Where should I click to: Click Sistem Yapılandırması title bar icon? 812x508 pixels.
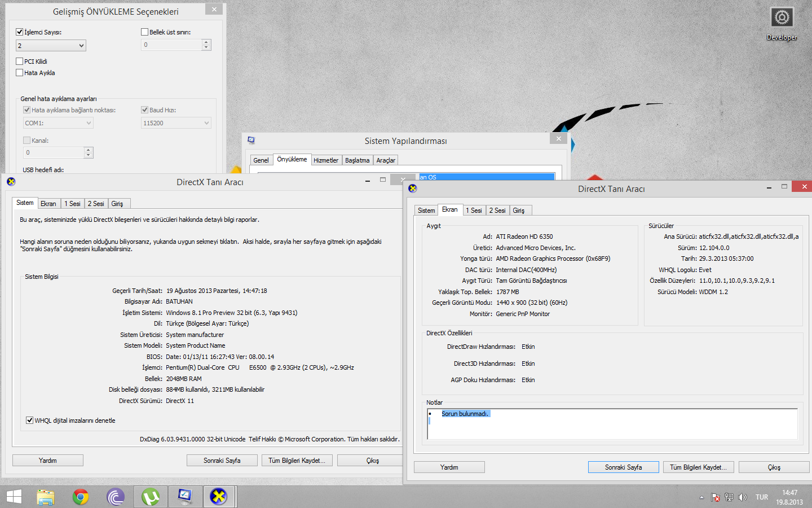tap(251, 140)
